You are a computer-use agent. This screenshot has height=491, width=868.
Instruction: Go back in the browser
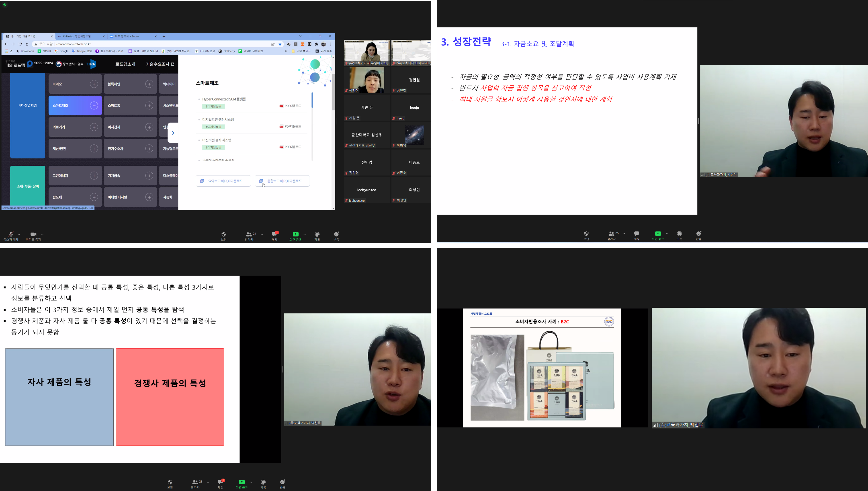point(6,44)
